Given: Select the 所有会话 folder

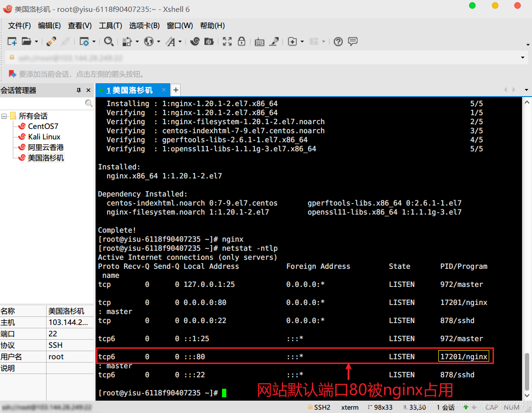Looking at the screenshot, I should pos(33,116).
